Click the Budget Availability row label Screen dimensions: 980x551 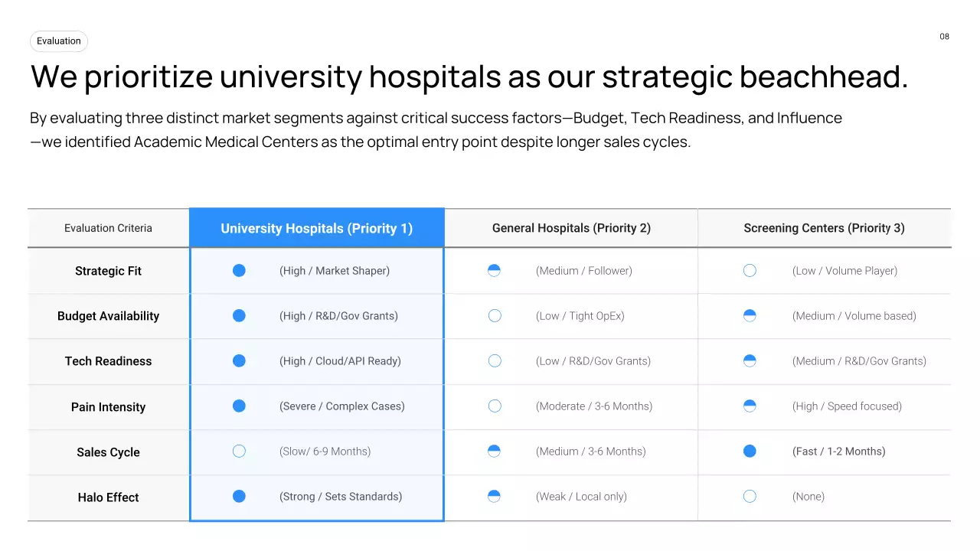108,316
